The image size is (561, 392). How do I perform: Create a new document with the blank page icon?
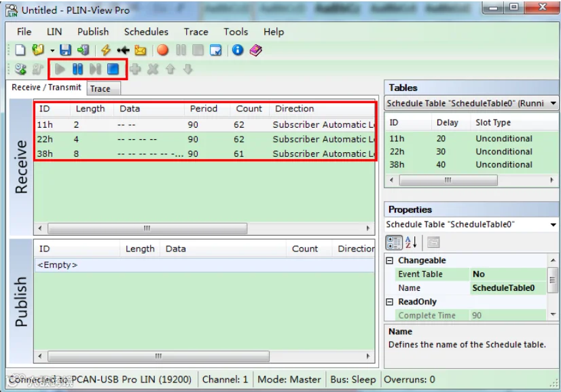(20, 50)
